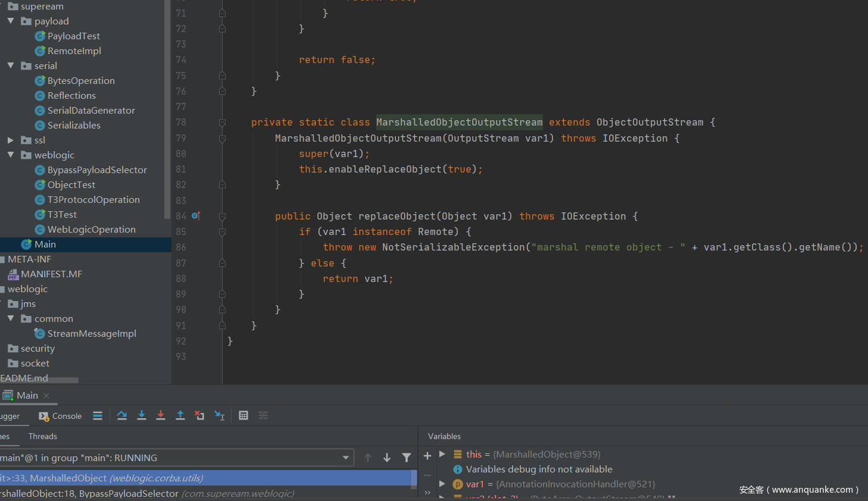The image size is (868, 501).
Task: Toggle code fold marker at line 78
Action: click(x=222, y=123)
